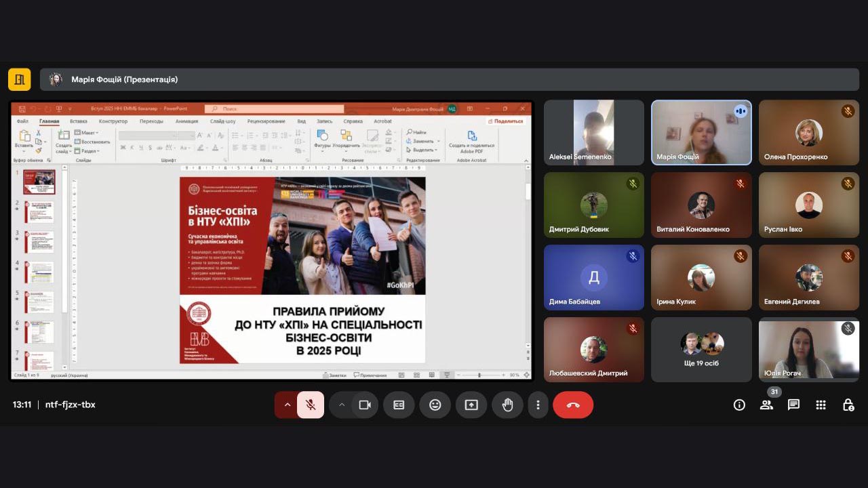Raise hand in the meeting
868x488 pixels.
tap(507, 405)
